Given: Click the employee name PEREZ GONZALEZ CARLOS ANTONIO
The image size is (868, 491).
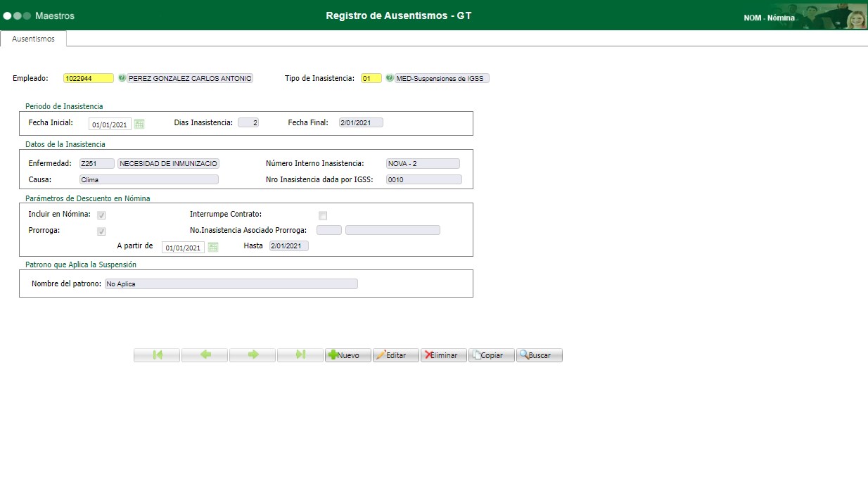Looking at the screenshot, I should point(190,78).
